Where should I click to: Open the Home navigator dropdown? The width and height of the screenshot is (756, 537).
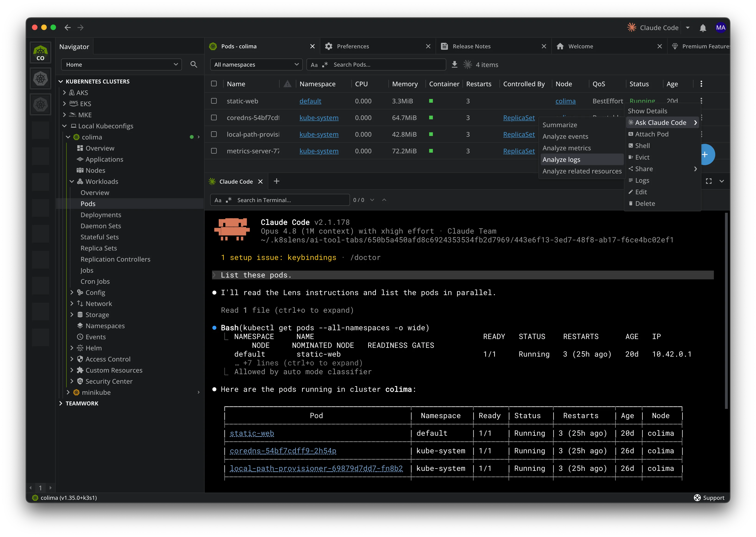tap(121, 65)
